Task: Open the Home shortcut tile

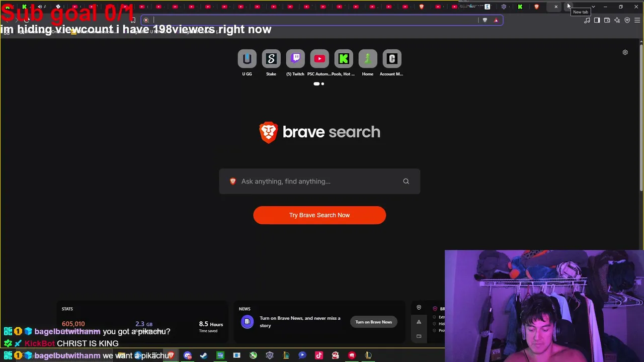Action: coord(368,59)
